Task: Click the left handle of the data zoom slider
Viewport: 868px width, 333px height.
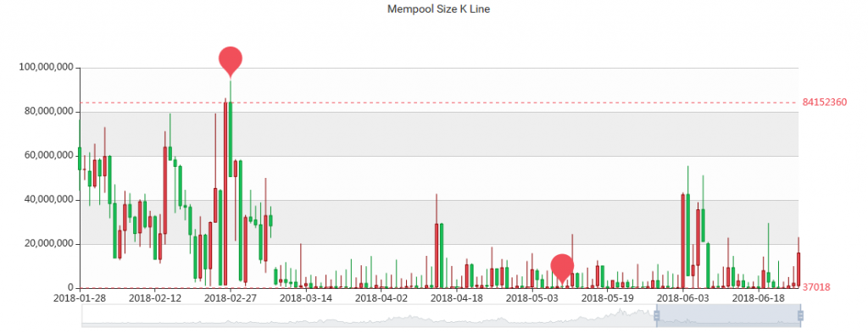Action: click(657, 315)
